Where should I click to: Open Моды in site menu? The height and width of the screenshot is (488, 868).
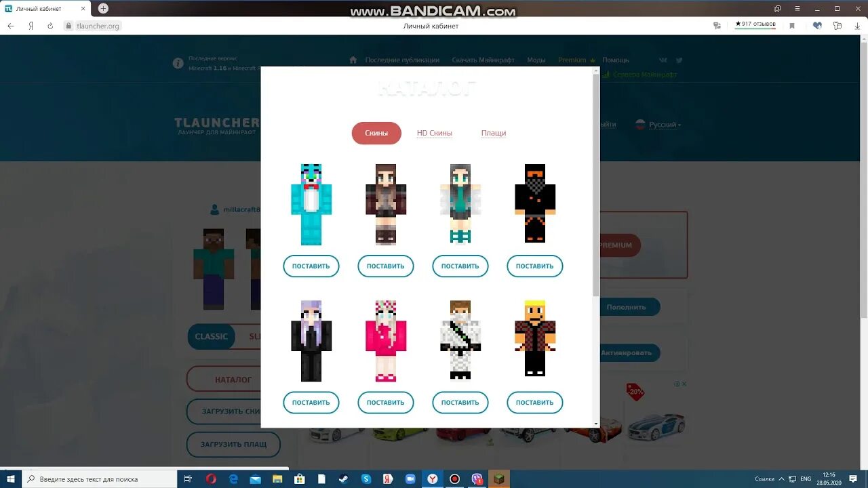536,60
